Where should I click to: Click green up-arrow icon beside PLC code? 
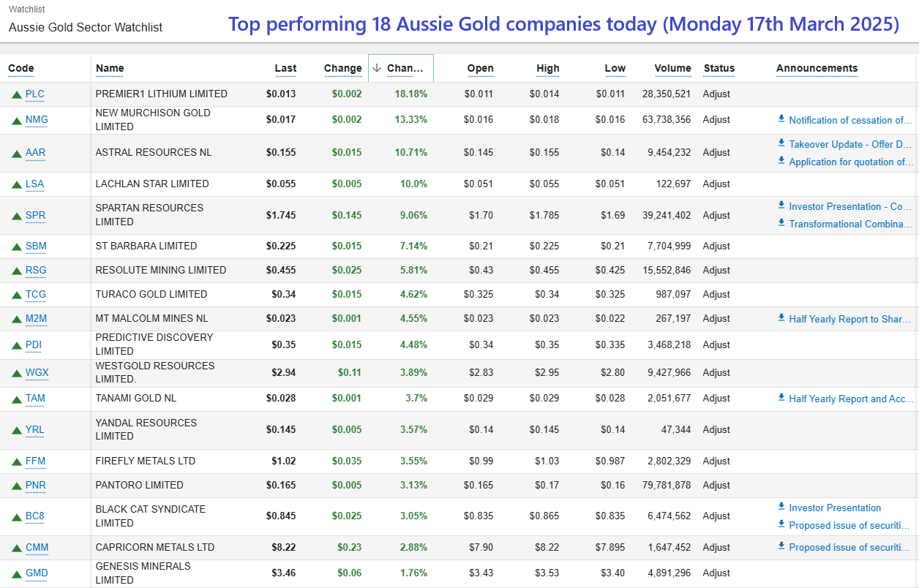[x=16, y=94]
